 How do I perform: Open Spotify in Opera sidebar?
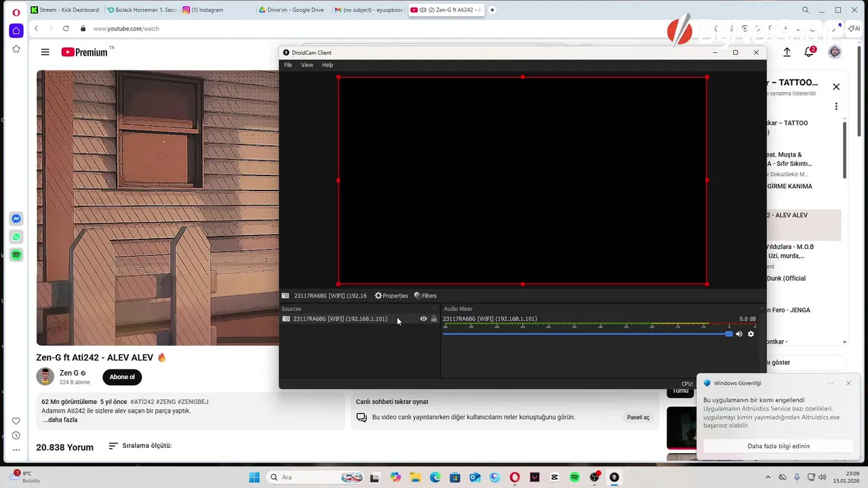pos(16,255)
